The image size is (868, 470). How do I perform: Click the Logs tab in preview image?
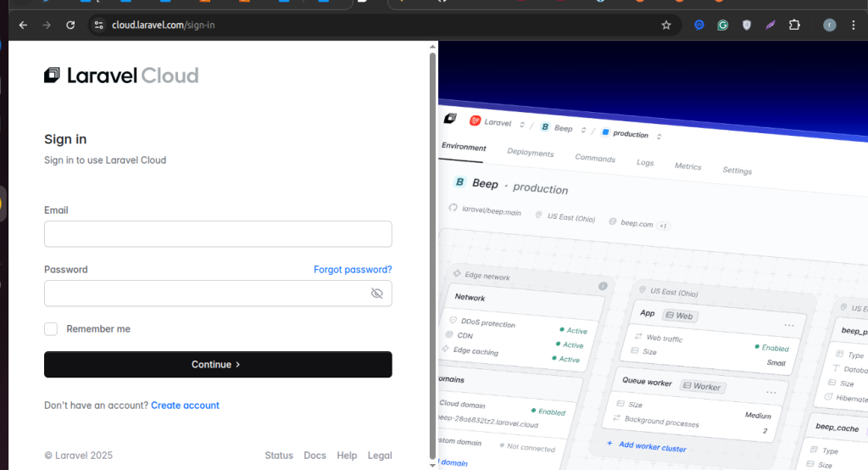point(645,162)
